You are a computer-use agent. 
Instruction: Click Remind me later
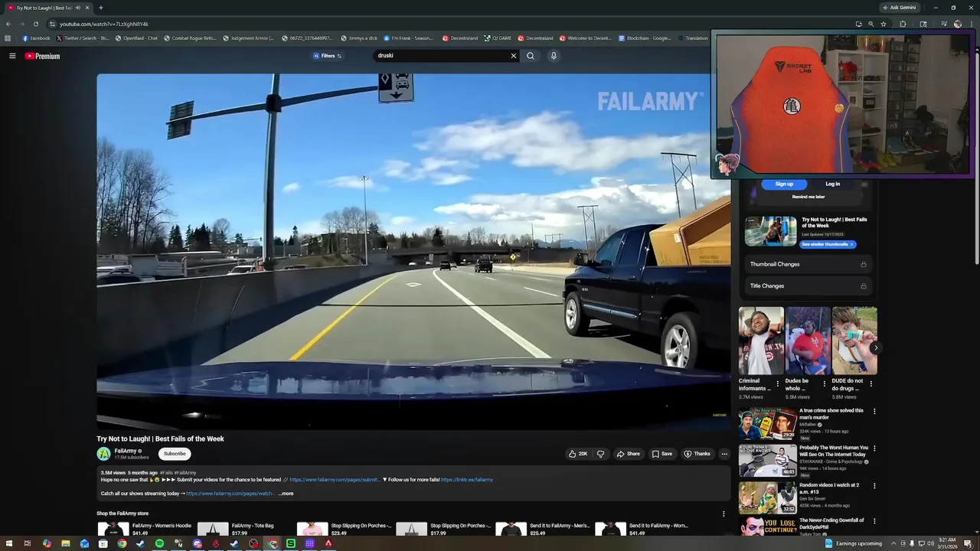(808, 197)
